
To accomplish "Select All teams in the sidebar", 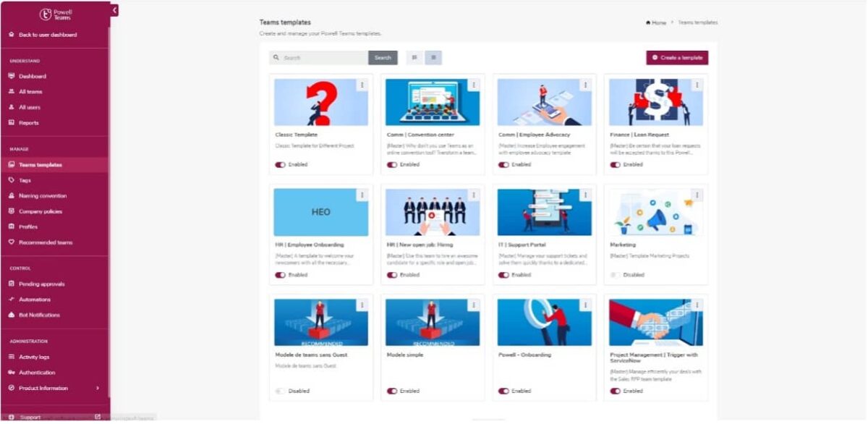I will click(x=30, y=92).
